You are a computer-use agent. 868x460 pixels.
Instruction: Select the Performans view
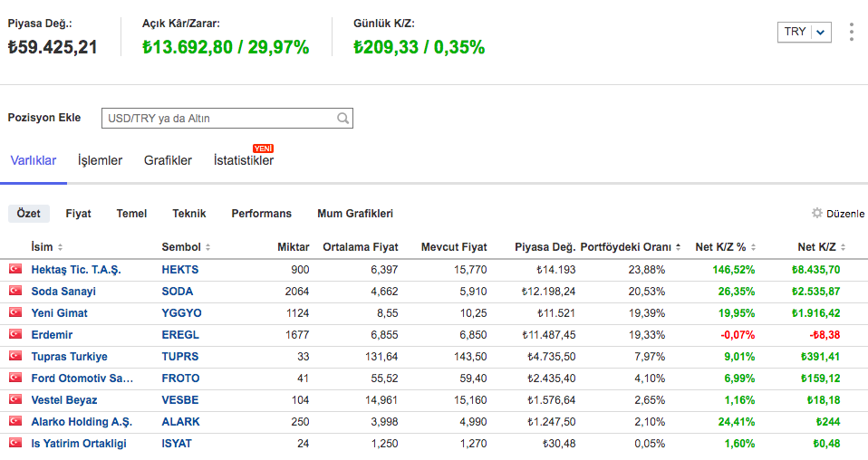coord(261,214)
